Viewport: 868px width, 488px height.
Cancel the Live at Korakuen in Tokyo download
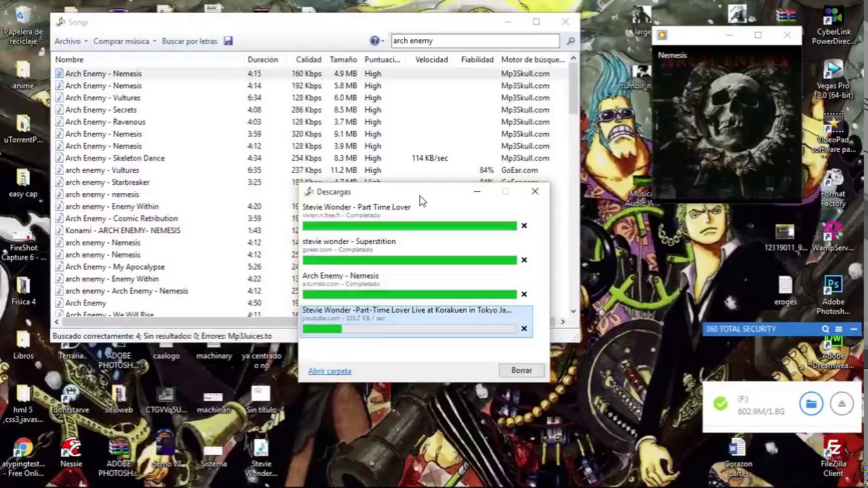(524, 329)
